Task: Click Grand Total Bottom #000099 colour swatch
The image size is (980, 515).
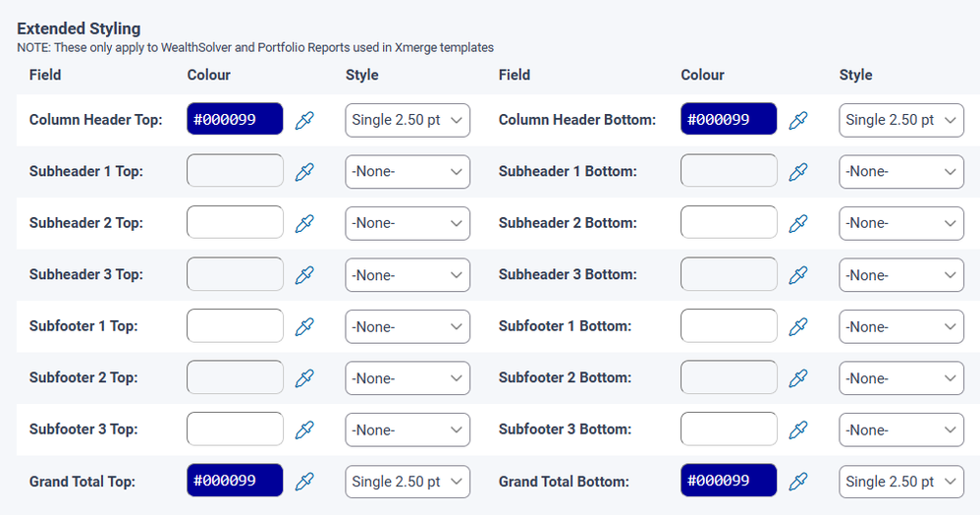Action: tap(729, 482)
